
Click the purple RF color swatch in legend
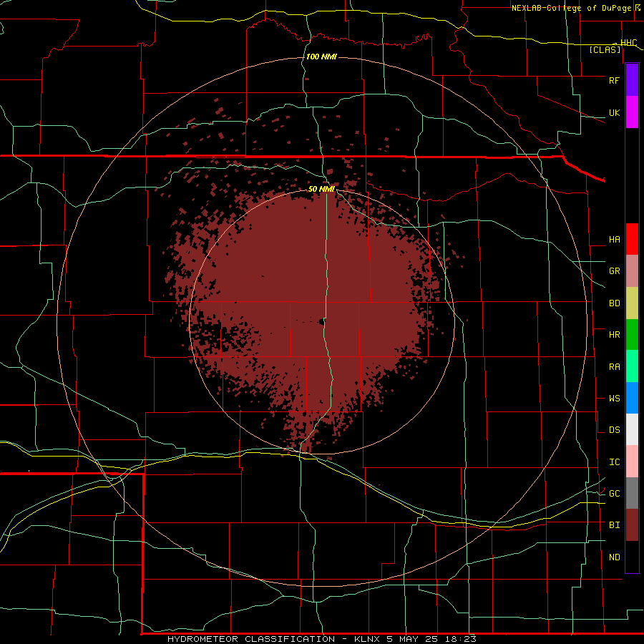click(632, 80)
